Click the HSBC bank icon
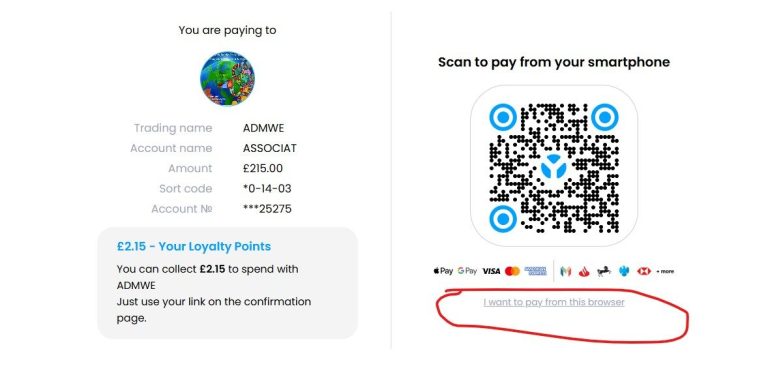This screenshot has height=392, width=768. tap(644, 271)
